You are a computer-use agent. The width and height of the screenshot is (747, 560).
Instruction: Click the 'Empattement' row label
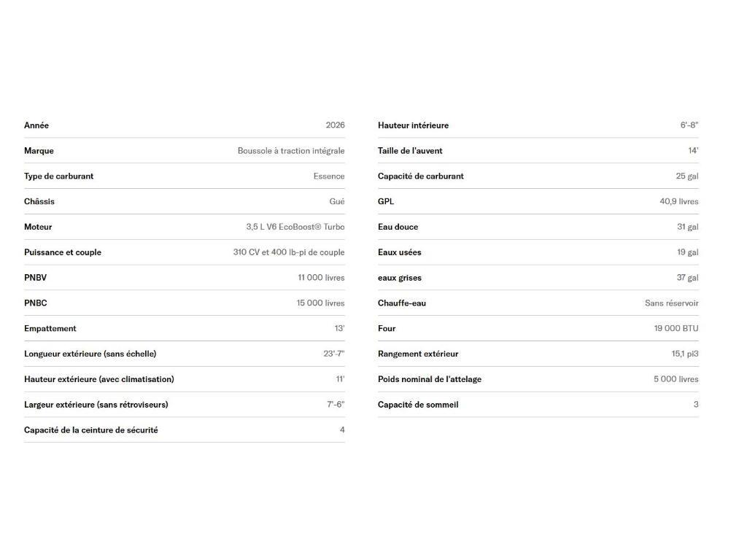pyautogui.click(x=50, y=329)
